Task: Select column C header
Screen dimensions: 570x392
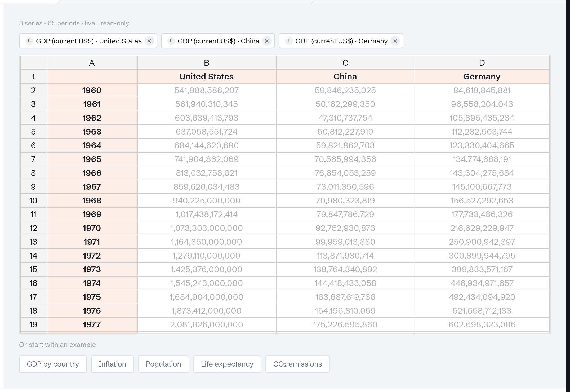Action: pyautogui.click(x=345, y=63)
